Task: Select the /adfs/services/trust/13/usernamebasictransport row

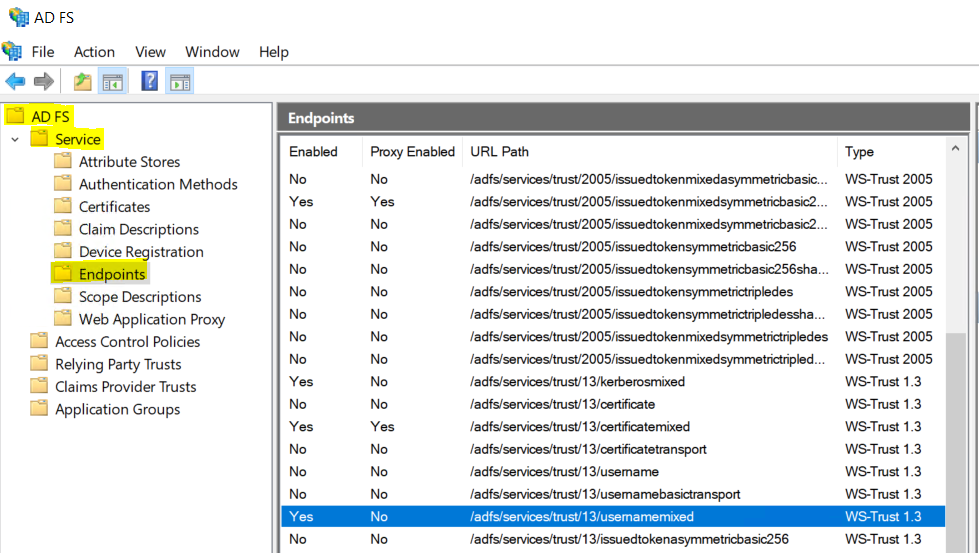Action: [612, 494]
